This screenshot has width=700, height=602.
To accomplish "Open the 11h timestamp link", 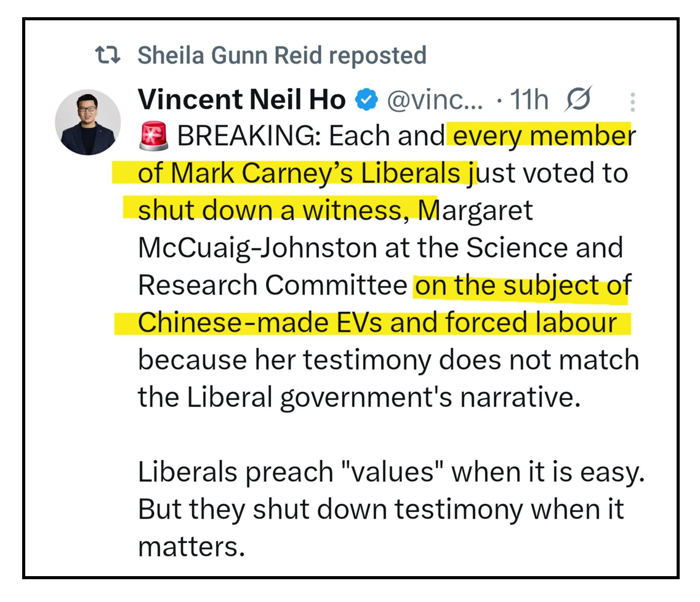I will click(x=529, y=100).
